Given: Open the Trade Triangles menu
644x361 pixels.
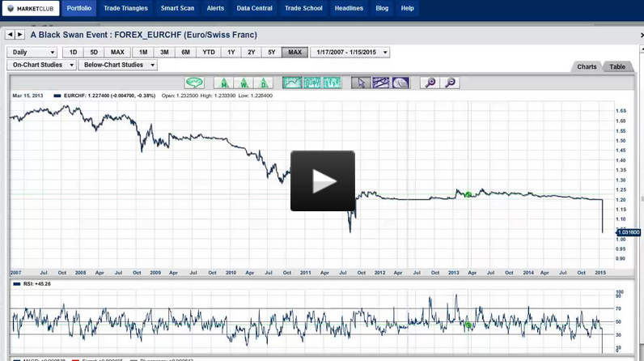Looking at the screenshot, I should coord(127,8).
